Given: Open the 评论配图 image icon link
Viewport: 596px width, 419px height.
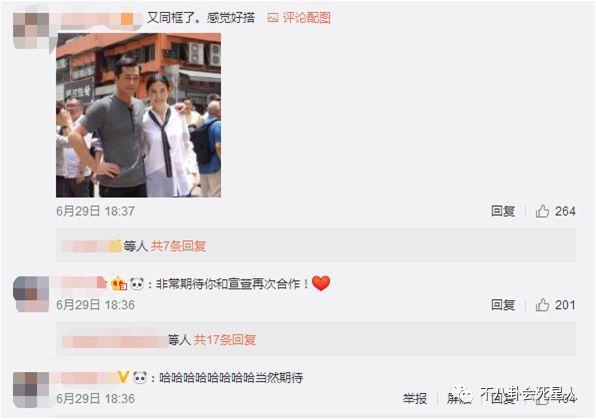Looking at the screenshot, I should [273, 17].
